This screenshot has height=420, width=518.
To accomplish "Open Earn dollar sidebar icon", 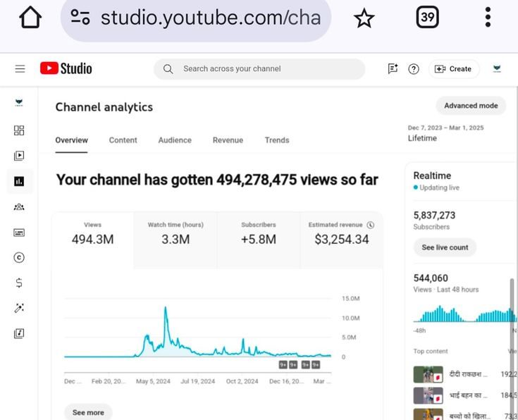I will click(x=19, y=283).
